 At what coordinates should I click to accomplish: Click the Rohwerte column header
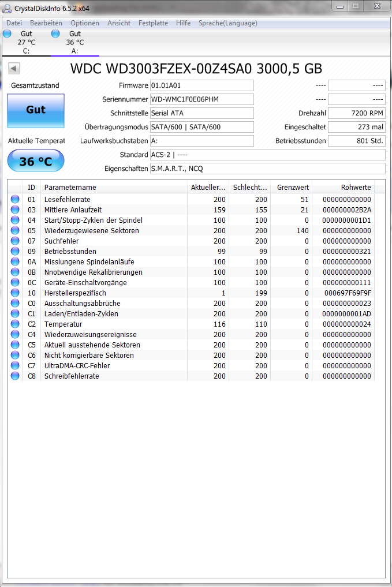click(343, 187)
